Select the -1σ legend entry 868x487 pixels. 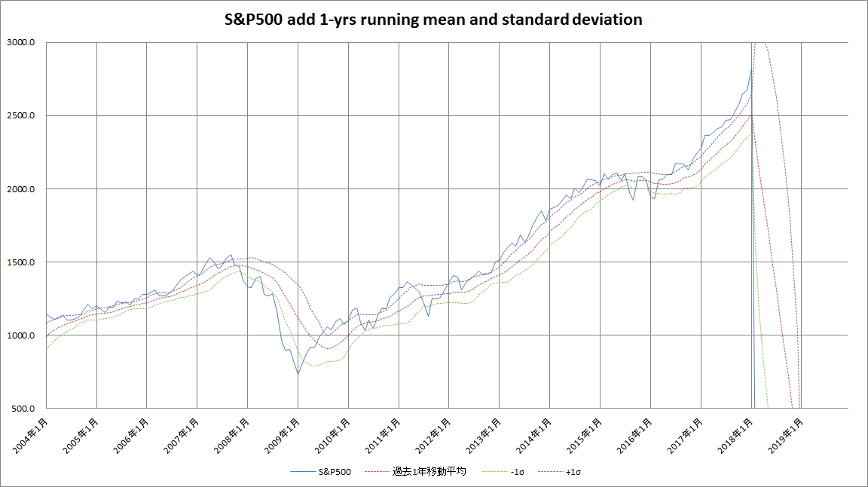point(503,472)
